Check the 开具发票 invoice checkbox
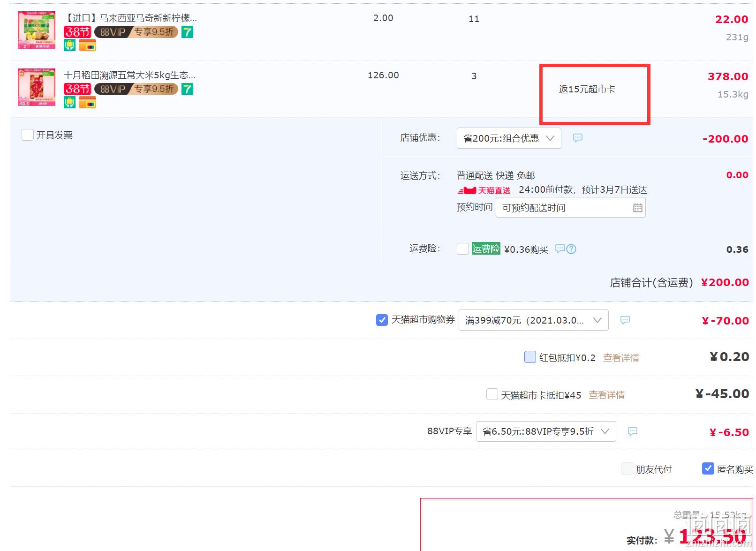The width and height of the screenshot is (756, 551). (28, 135)
